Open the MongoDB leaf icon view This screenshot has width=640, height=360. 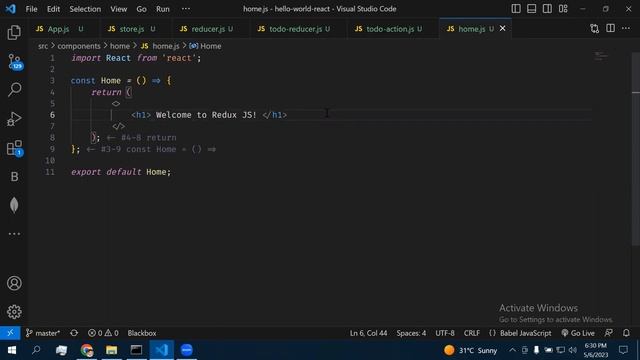coord(14,205)
